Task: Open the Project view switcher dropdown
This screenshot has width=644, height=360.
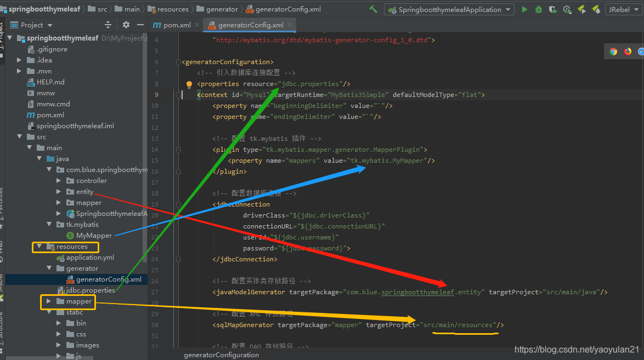Action: pos(49,25)
